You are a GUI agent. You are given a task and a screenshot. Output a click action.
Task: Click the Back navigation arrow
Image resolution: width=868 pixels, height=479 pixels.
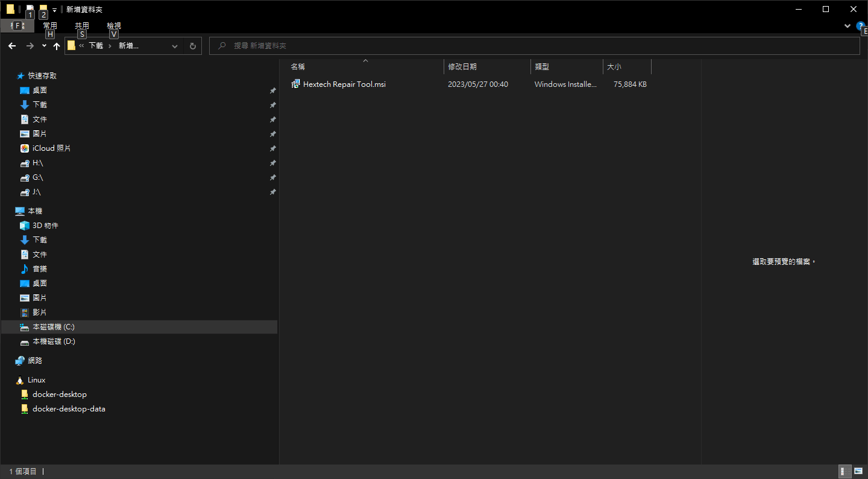tap(12, 46)
